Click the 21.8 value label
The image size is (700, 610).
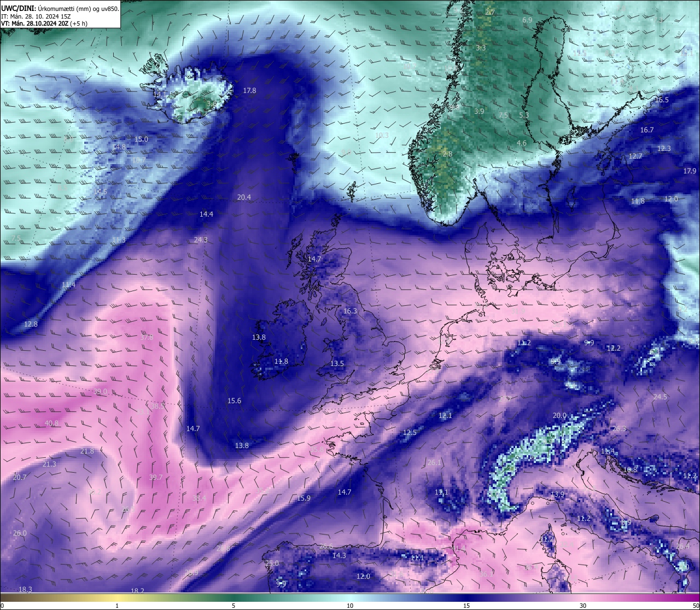click(x=87, y=451)
